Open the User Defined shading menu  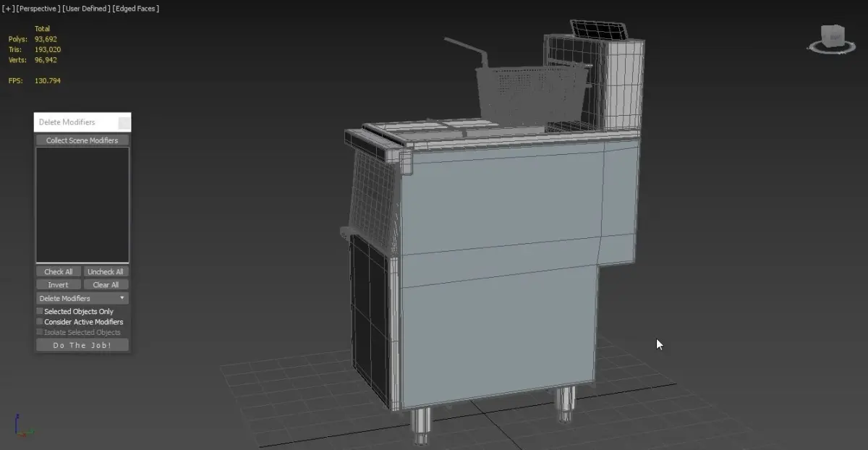pos(85,9)
